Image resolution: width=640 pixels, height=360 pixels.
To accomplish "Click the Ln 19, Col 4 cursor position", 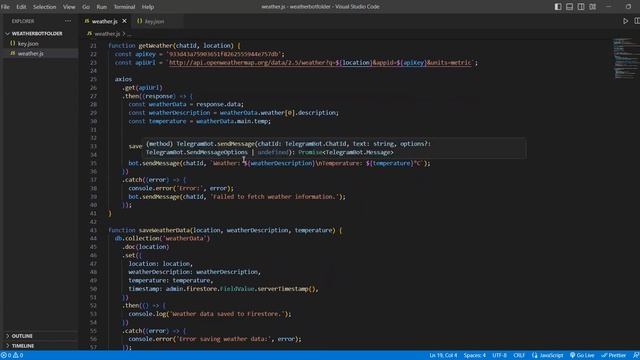I will coord(443,356).
